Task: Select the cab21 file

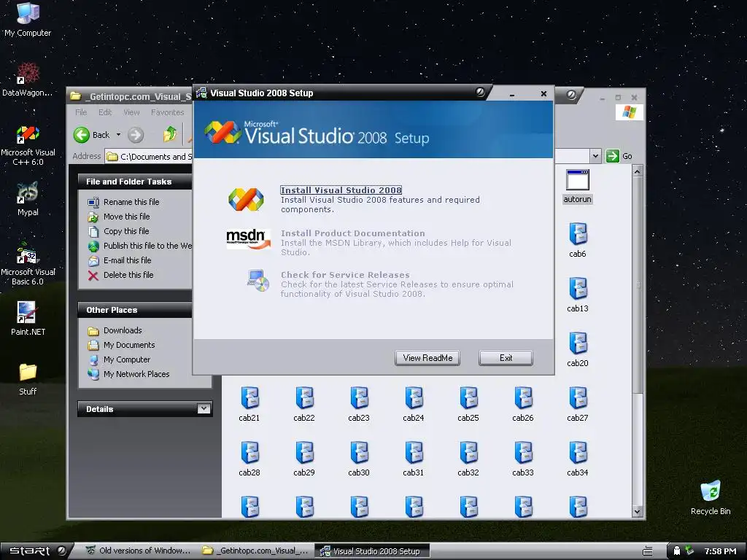Action: (249, 404)
